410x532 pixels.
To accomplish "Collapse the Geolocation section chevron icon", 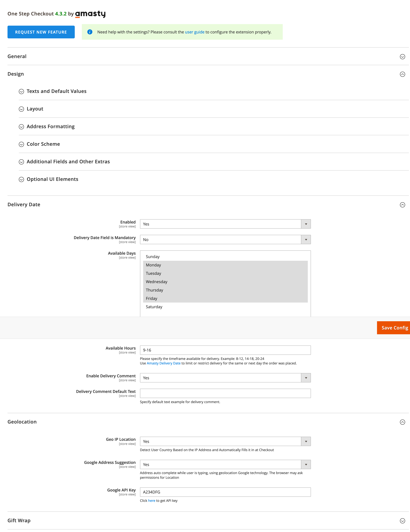I will (402, 422).
